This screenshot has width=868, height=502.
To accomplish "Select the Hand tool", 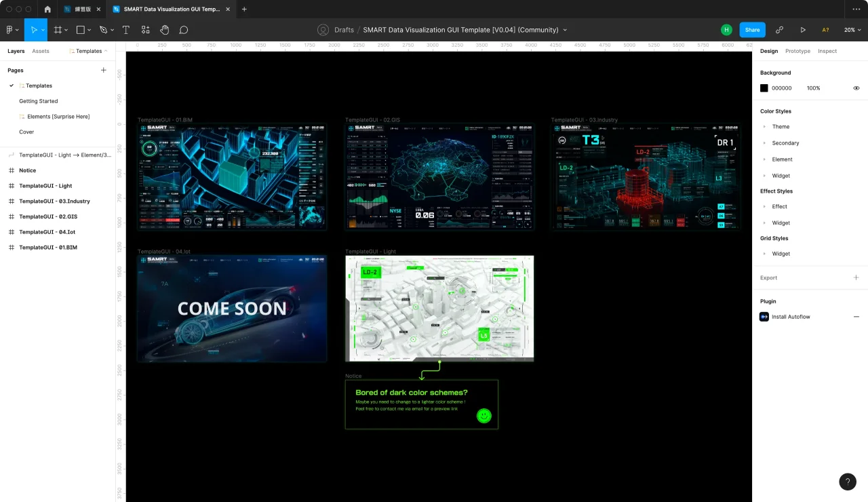I will pyautogui.click(x=164, y=30).
